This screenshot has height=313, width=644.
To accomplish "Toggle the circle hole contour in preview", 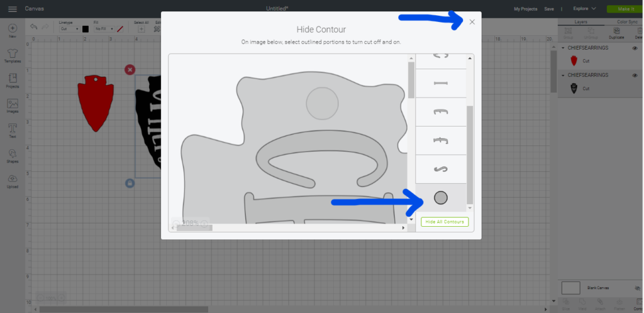I will pyautogui.click(x=323, y=103).
